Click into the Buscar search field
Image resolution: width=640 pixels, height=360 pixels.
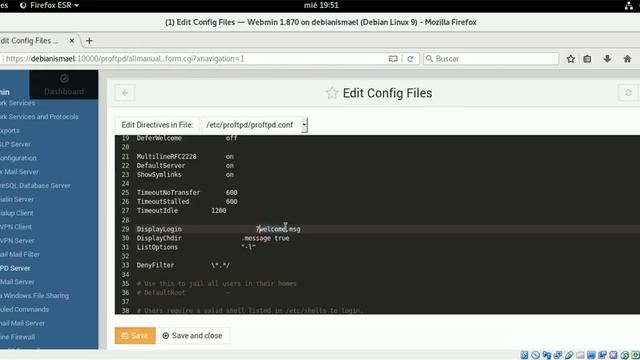point(491,59)
